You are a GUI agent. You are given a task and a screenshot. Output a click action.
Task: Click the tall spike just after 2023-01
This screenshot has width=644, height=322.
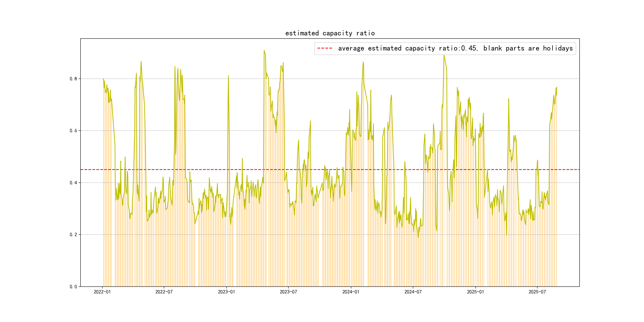pyautogui.click(x=228, y=76)
